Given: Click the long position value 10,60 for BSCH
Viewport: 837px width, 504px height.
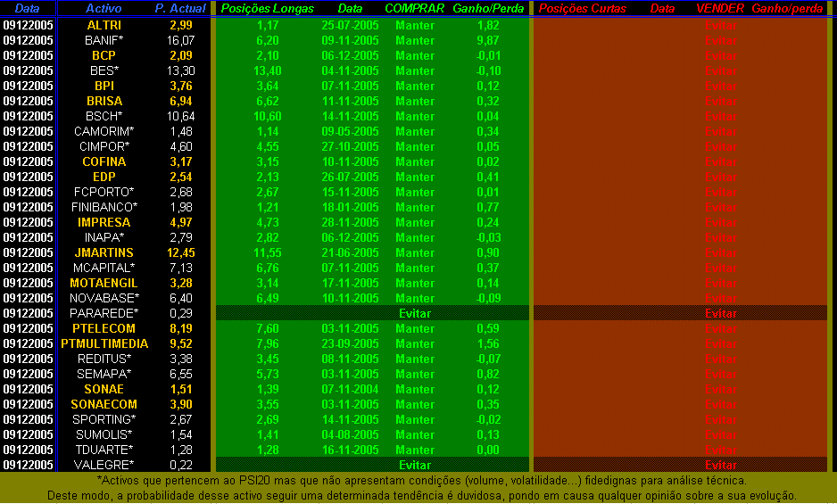Looking at the screenshot, I should pos(268,116).
